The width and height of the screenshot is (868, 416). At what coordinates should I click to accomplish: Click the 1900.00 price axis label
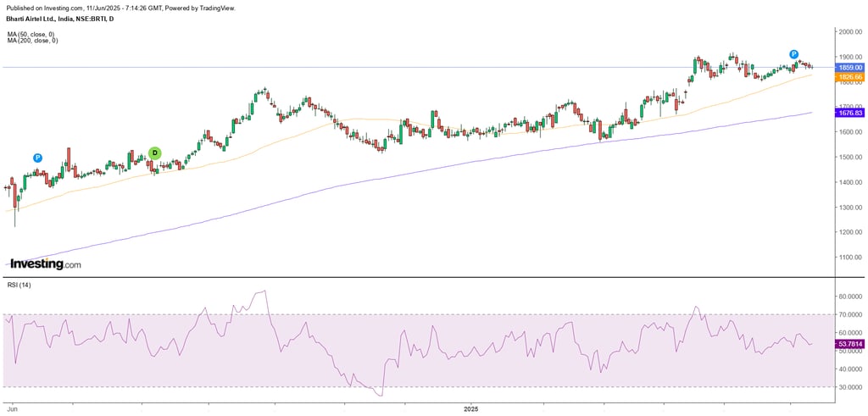(851, 57)
